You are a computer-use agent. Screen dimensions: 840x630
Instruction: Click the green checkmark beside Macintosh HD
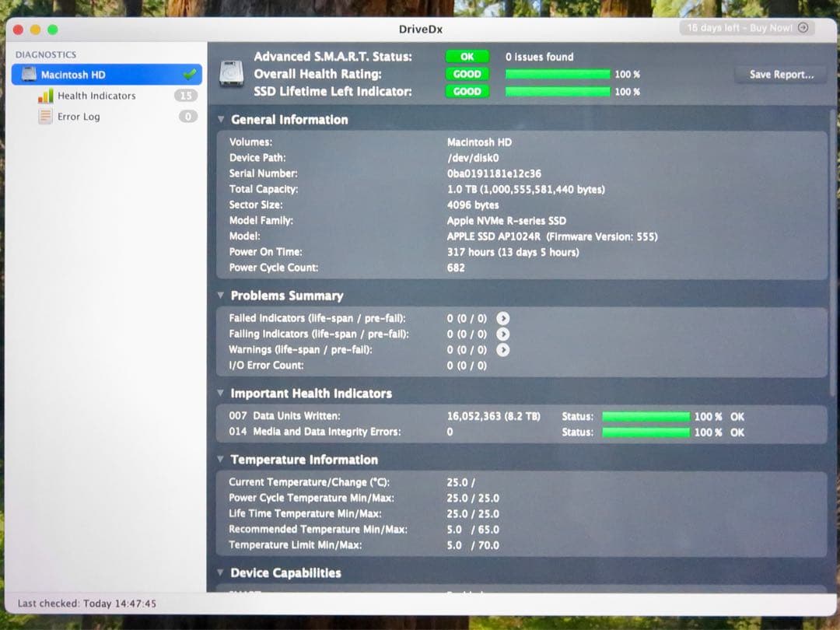(x=191, y=75)
